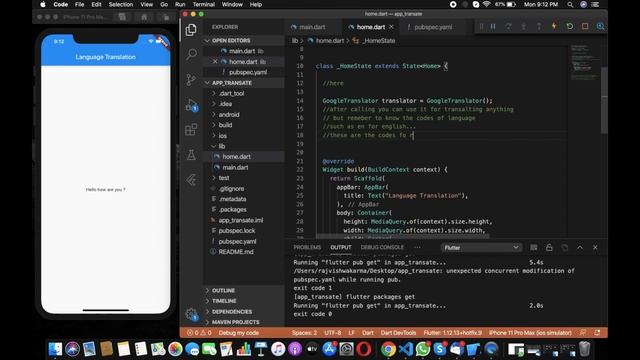Open the Explorer view in activity bar
This screenshot has height=360, width=640.
coord(191,30)
